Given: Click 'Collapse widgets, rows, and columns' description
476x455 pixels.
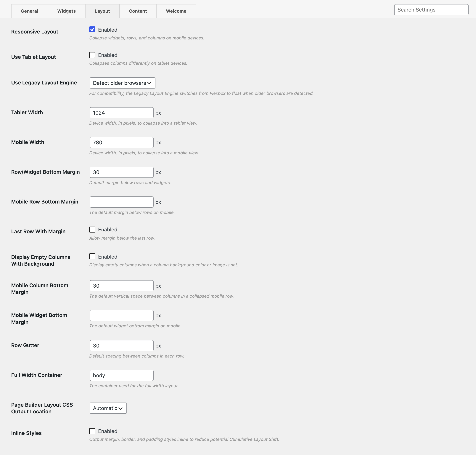Looking at the screenshot, I should [x=147, y=38].
